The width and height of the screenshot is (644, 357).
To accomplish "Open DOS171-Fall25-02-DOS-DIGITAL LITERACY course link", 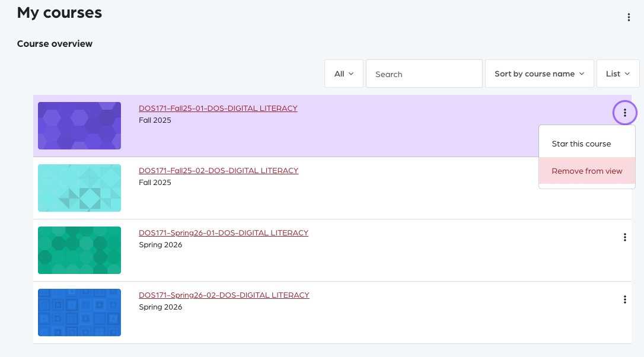I will point(218,170).
